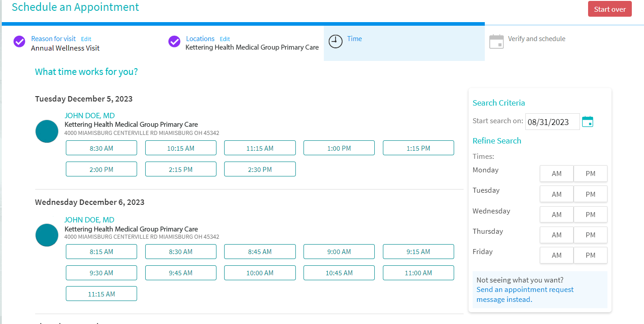The image size is (644, 324).
Task: Edit the Reason for visit step
Action: 86,39
